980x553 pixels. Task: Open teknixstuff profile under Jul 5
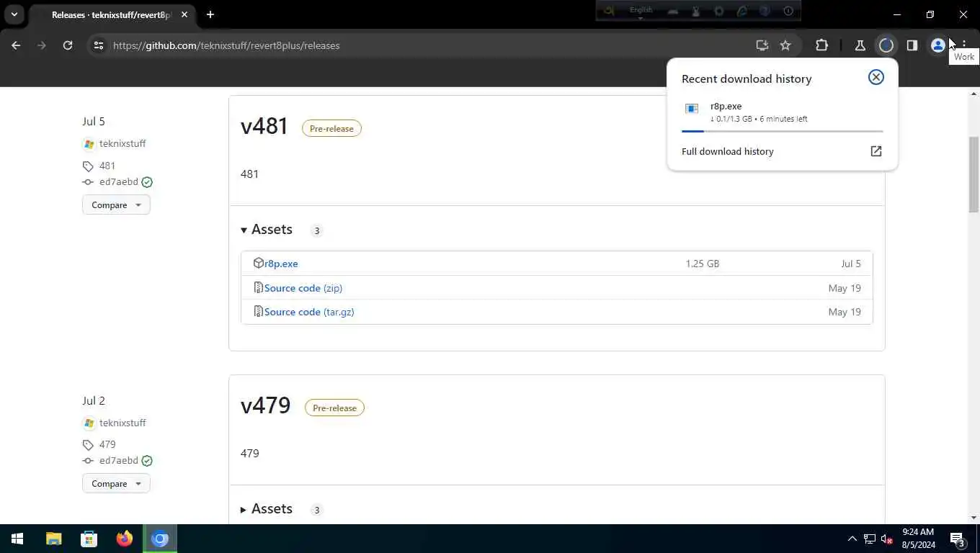(122, 143)
